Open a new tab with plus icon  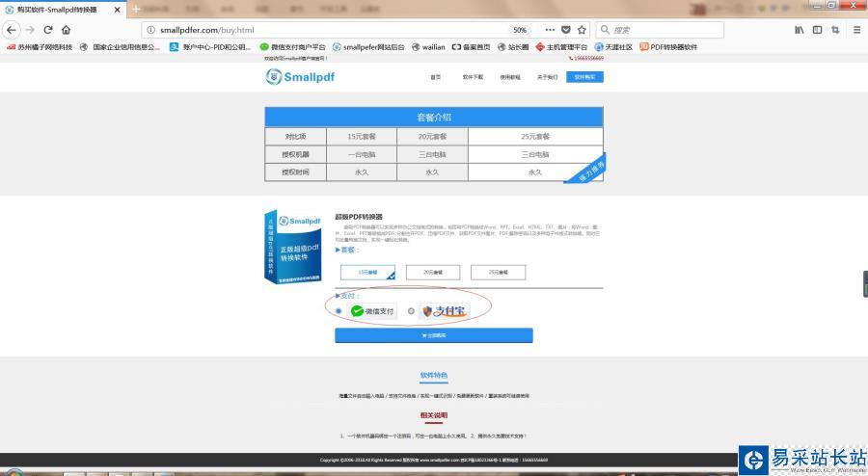[x=136, y=10]
